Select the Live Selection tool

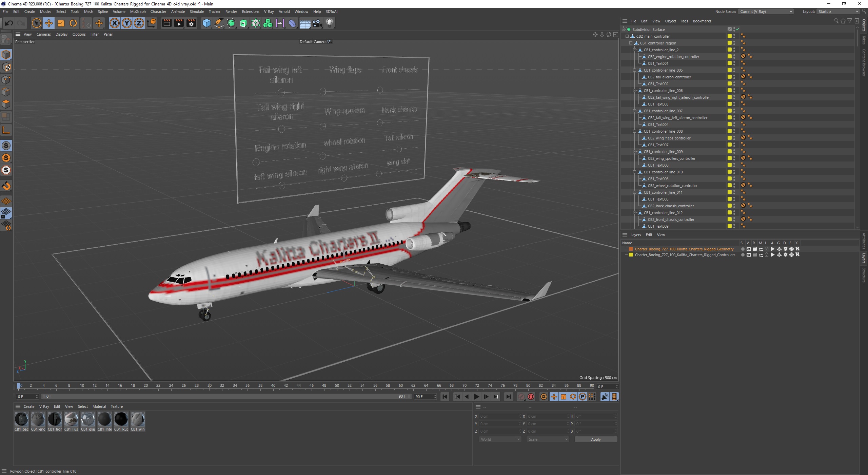click(36, 23)
